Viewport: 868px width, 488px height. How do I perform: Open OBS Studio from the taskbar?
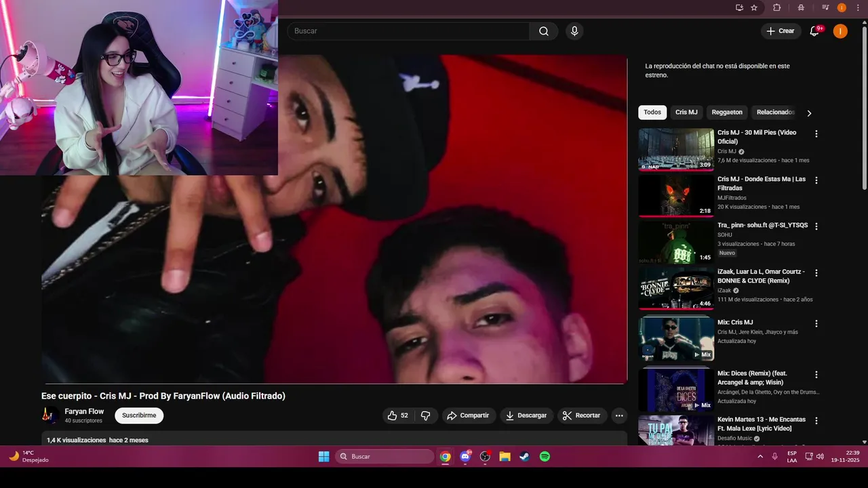click(x=485, y=457)
